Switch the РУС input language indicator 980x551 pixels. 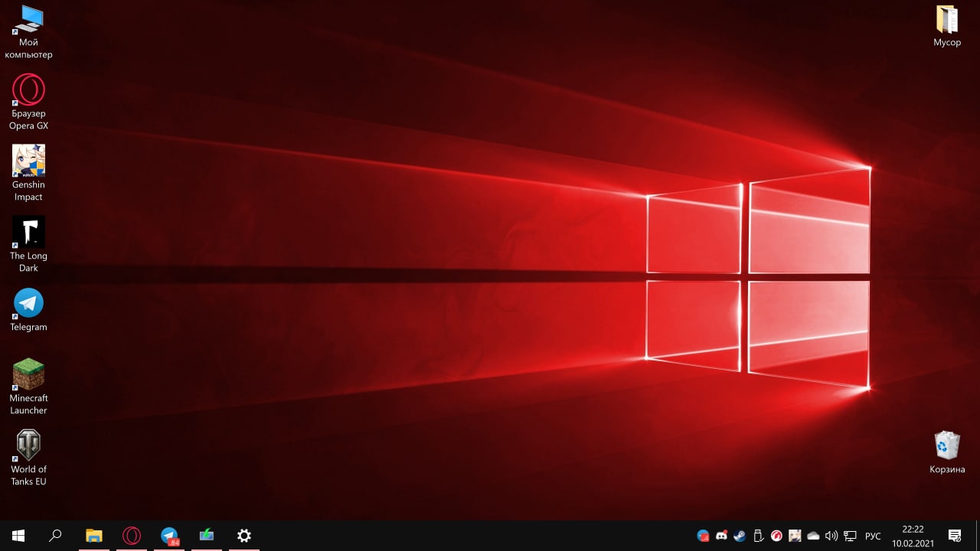coord(873,536)
